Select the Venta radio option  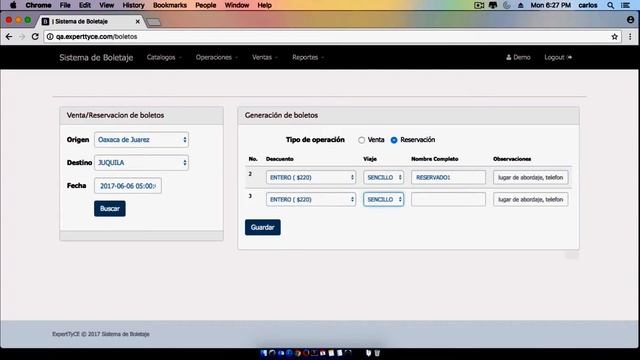click(x=361, y=140)
